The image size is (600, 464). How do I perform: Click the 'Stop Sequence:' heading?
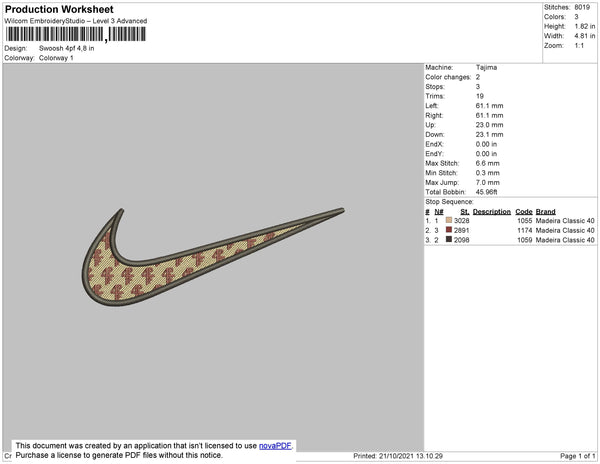pyautogui.click(x=449, y=202)
